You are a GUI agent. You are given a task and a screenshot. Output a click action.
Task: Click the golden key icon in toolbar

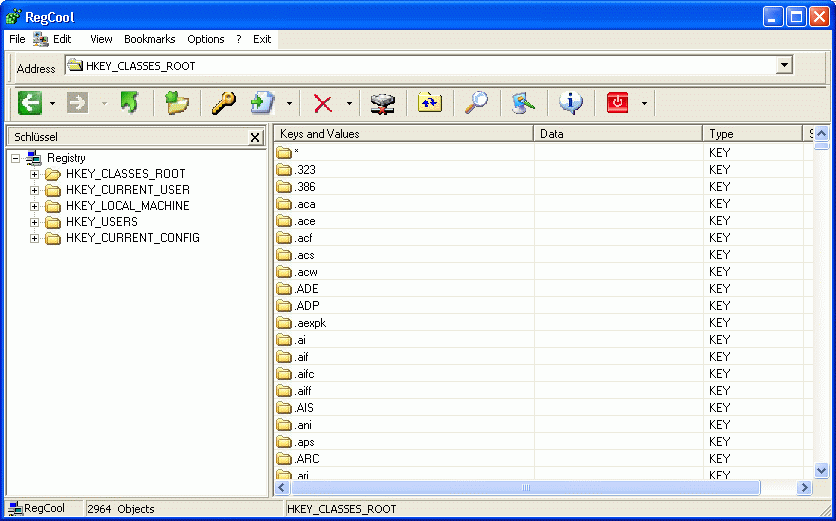[x=224, y=102]
